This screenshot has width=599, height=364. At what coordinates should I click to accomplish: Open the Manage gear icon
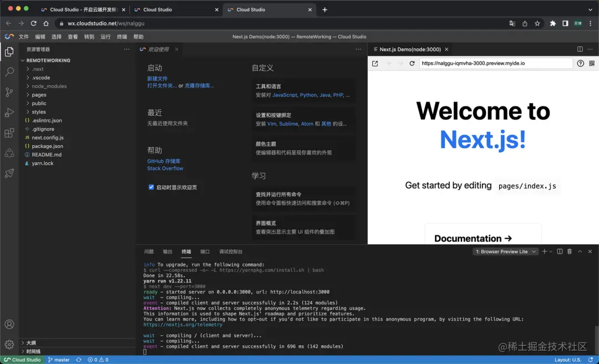9,344
